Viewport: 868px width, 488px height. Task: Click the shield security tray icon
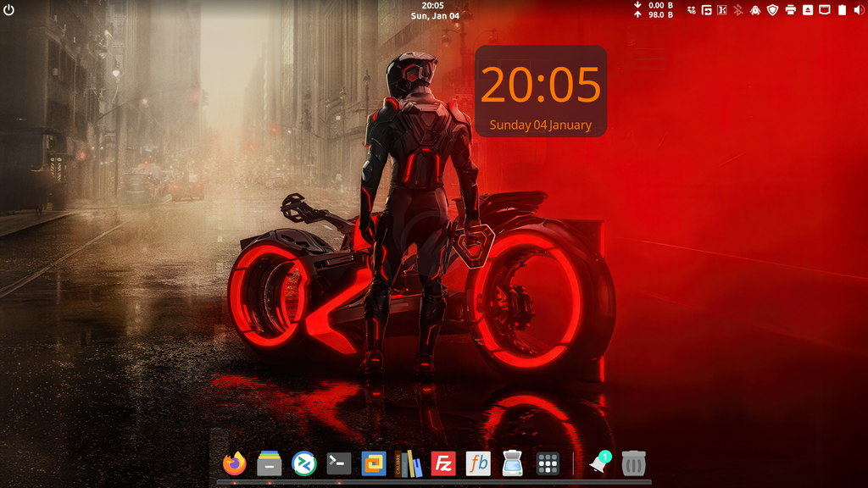coord(773,10)
